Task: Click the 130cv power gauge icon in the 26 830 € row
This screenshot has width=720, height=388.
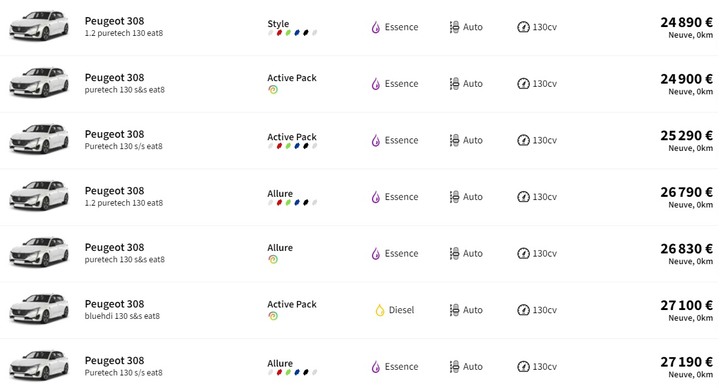Action: click(523, 253)
